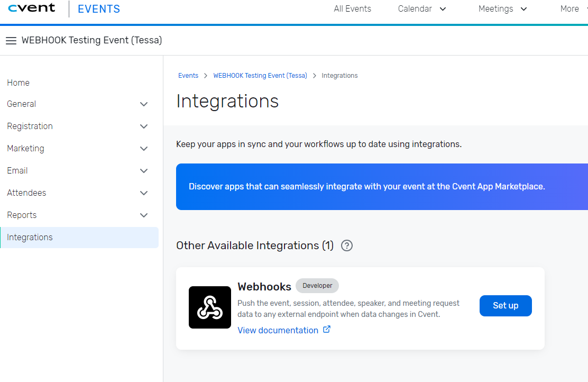Click the Events breadcrumb link
Screen dimensions: 588x382
(188, 76)
